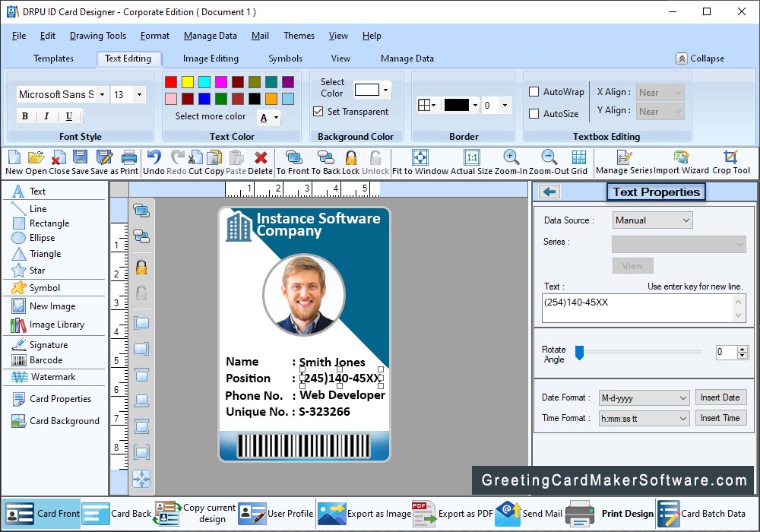Toggle Underline font style

(69, 116)
